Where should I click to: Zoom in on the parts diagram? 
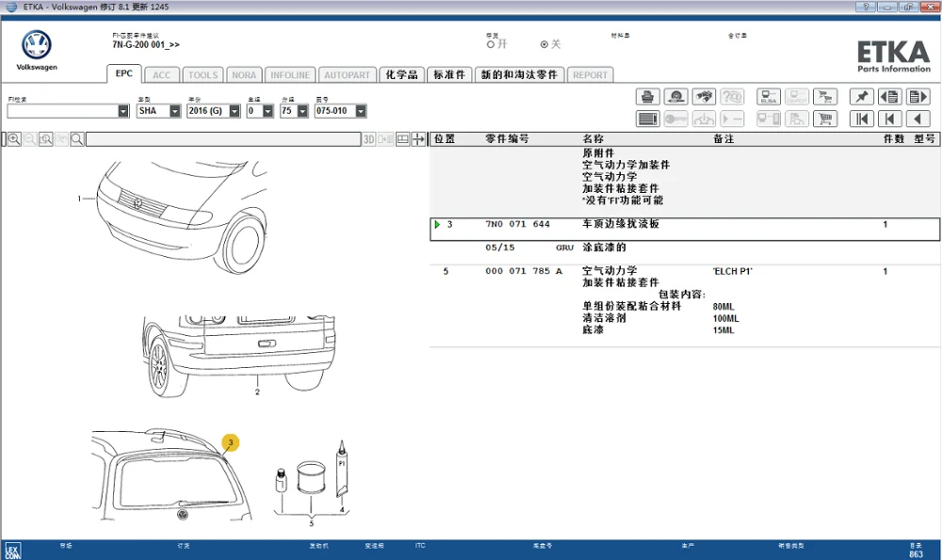(x=14, y=139)
